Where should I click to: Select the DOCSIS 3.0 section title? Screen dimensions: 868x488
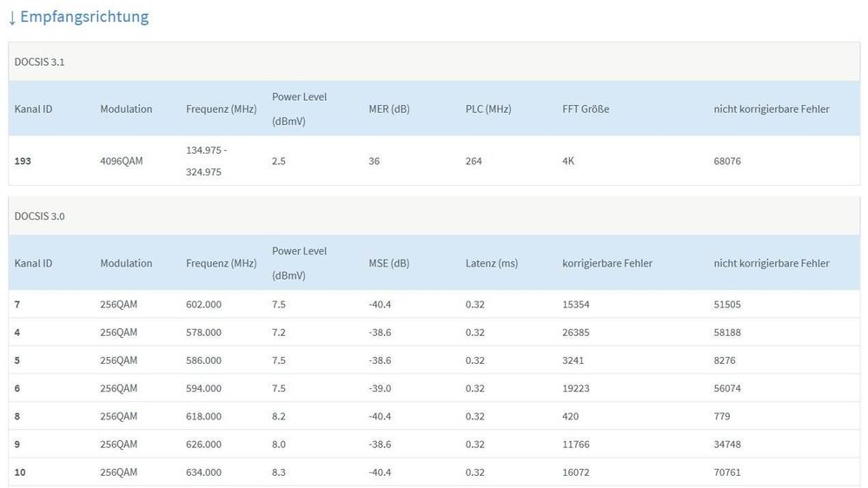click(x=39, y=215)
